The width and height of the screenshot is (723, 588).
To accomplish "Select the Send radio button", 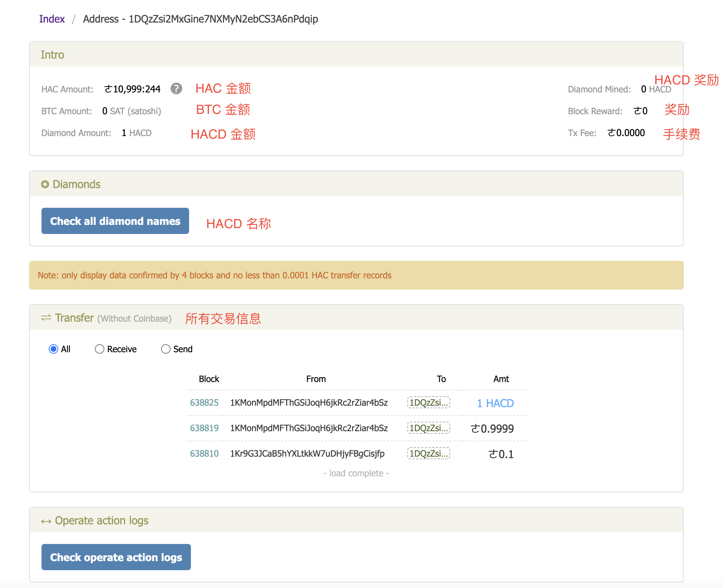I will tap(166, 349).
